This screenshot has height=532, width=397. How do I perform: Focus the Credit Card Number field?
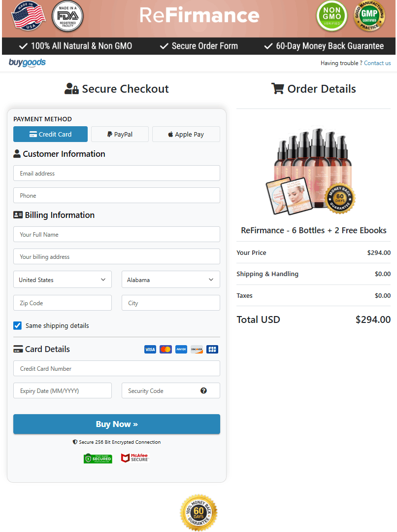pyautogui.click(x=116, y=368)
